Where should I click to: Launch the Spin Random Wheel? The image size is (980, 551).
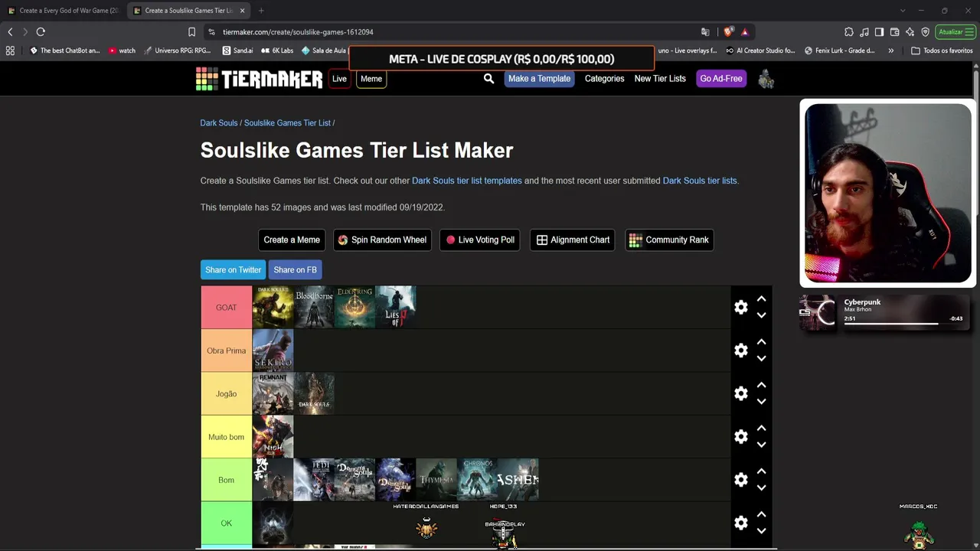(382, 240)
